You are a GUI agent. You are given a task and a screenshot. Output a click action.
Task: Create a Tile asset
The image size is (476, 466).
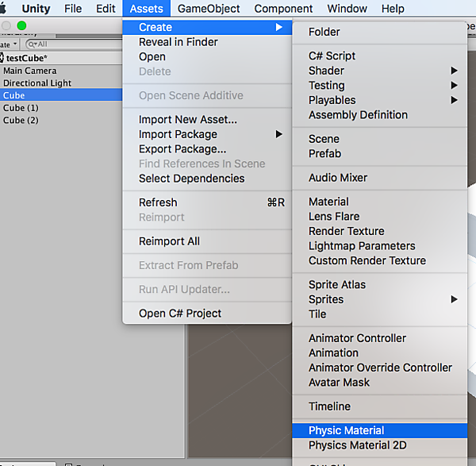click(379, 314)
